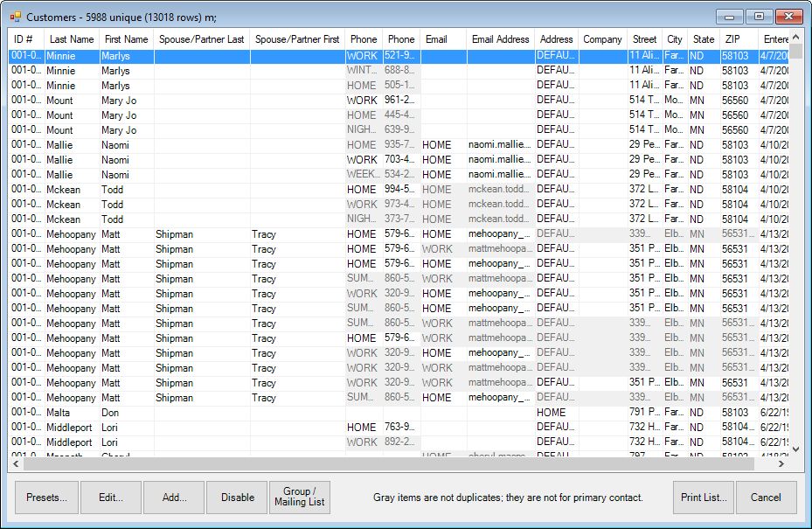The image size is (812, 529).
Task: Select Mount row with NIGH phone type
Action: pyautogui.click(x=399, y=130)
